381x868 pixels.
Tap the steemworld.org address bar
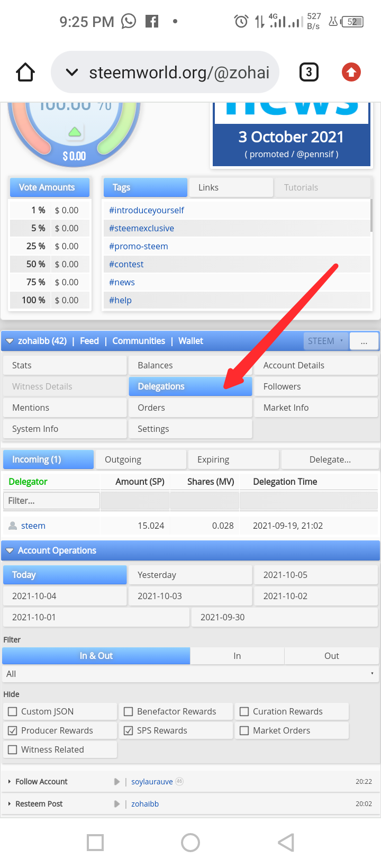[x=165, y=72]
